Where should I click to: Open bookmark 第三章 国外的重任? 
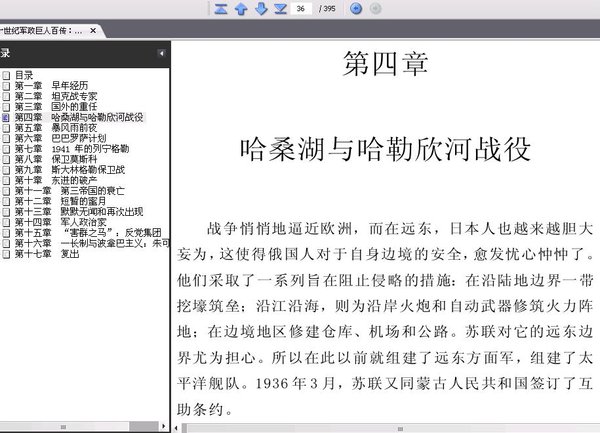56,106
